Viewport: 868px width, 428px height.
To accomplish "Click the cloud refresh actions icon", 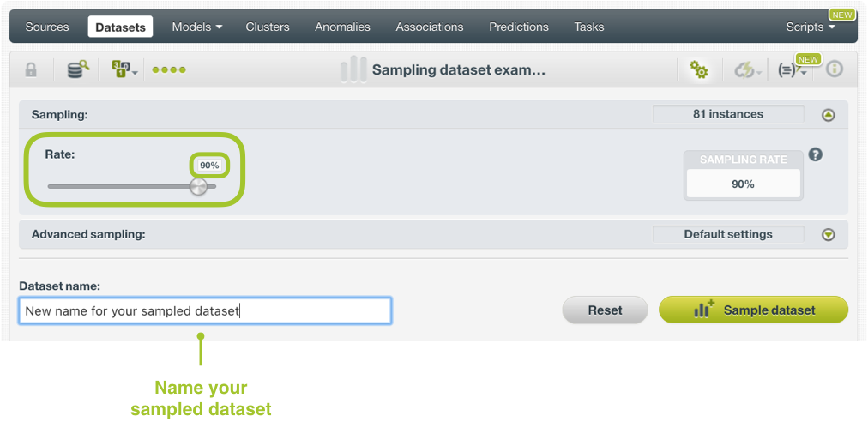I will click(x=746, y=70).
